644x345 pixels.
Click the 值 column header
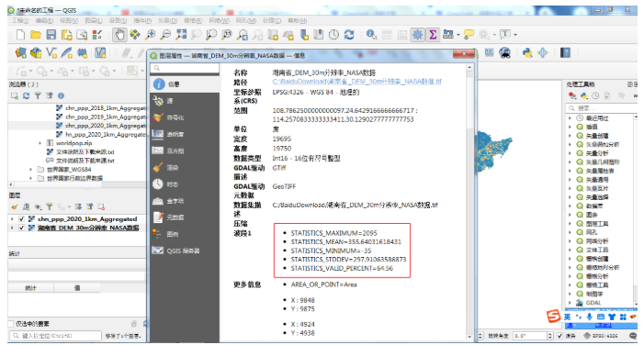(x=77, y=288)
